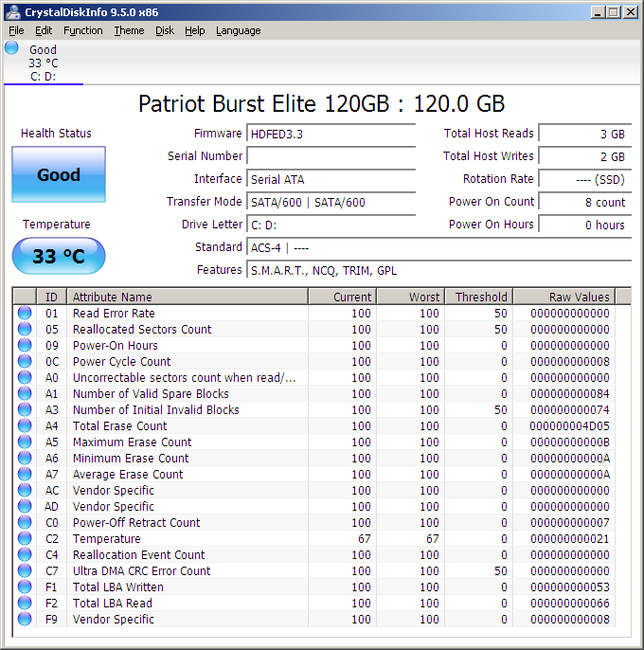Click status icon for Number of Initial Invalid Blocks
This screenshot has height=650, width=644.
(x=25, y=409)
